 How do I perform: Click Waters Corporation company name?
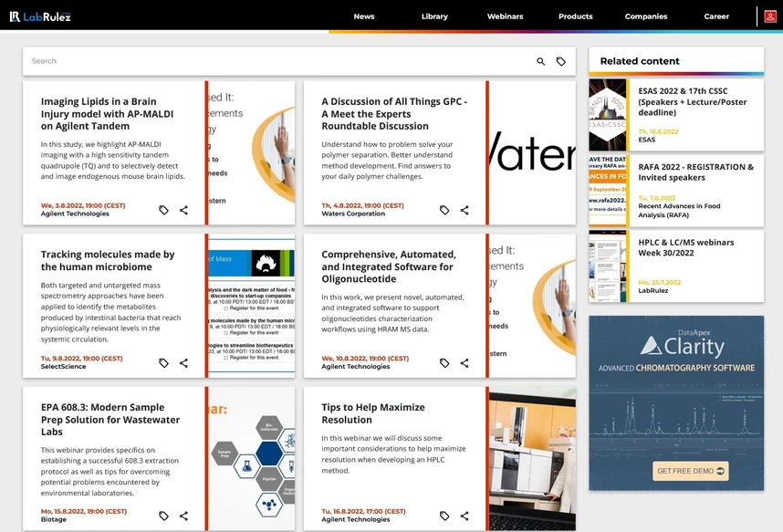coord(353,214)
